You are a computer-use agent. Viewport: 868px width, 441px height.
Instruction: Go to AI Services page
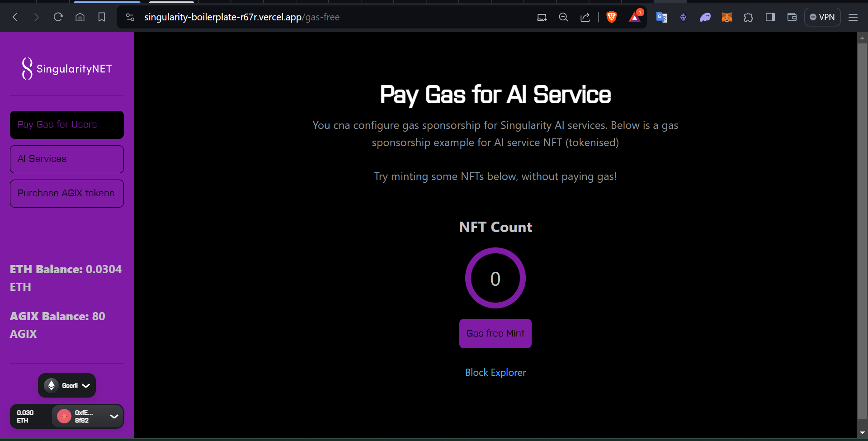[x=67, y=159]
